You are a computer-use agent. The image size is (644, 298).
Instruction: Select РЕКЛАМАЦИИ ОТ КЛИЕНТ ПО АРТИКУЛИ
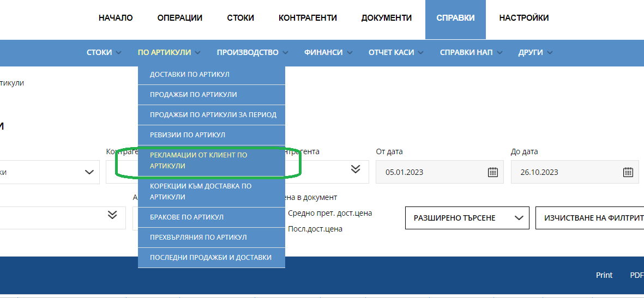coord(212,161)
